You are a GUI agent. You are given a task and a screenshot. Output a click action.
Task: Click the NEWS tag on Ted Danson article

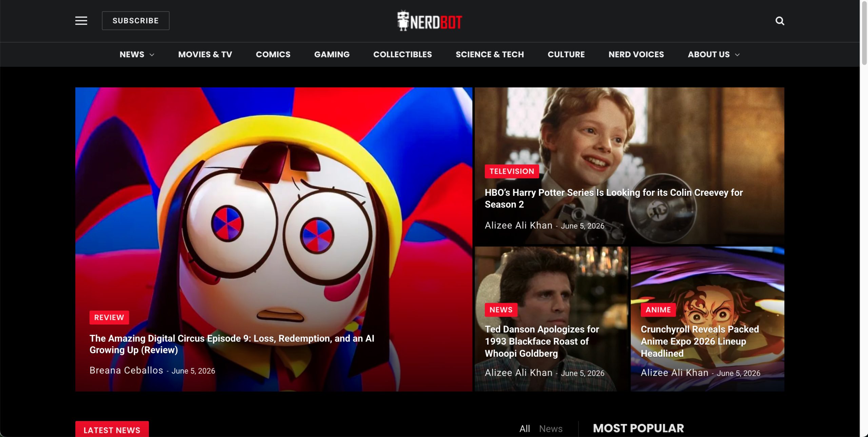click(x=501, y=310)
